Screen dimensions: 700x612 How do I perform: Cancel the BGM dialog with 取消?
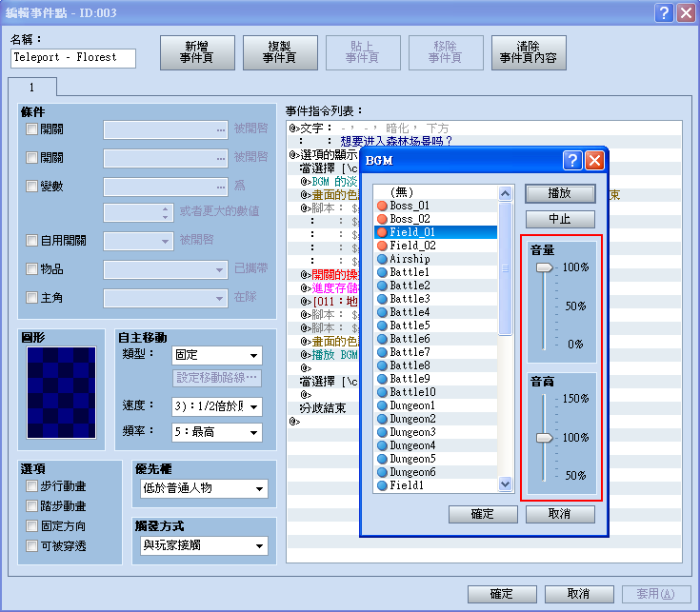pos(560,514)
